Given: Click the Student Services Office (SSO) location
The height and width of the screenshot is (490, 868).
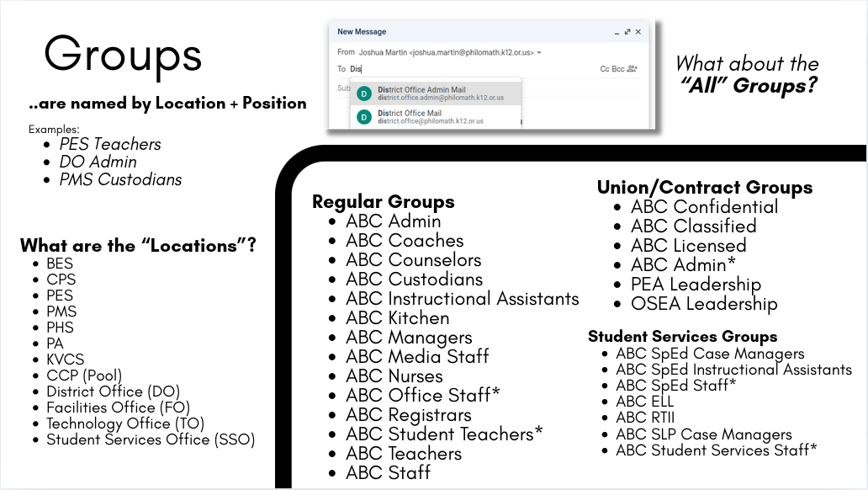Looking at the screenshot, I should tap(151, 439).
